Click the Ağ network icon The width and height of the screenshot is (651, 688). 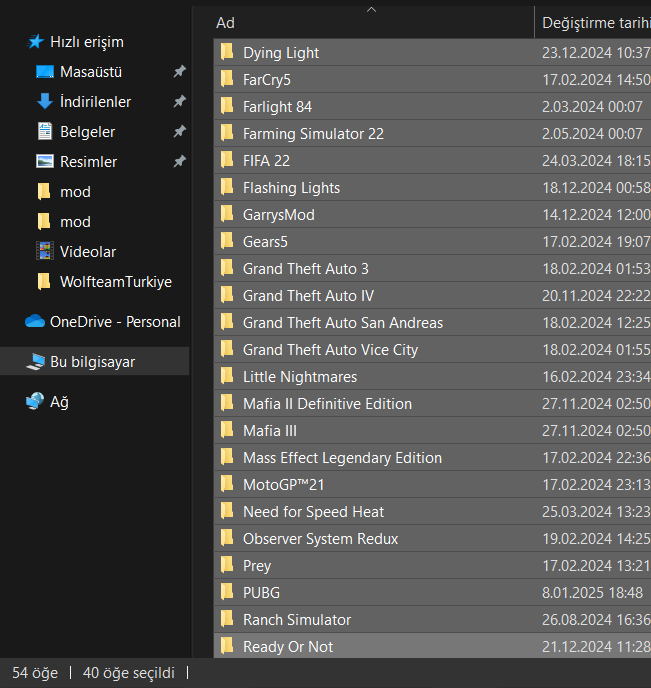pos(35,401)
